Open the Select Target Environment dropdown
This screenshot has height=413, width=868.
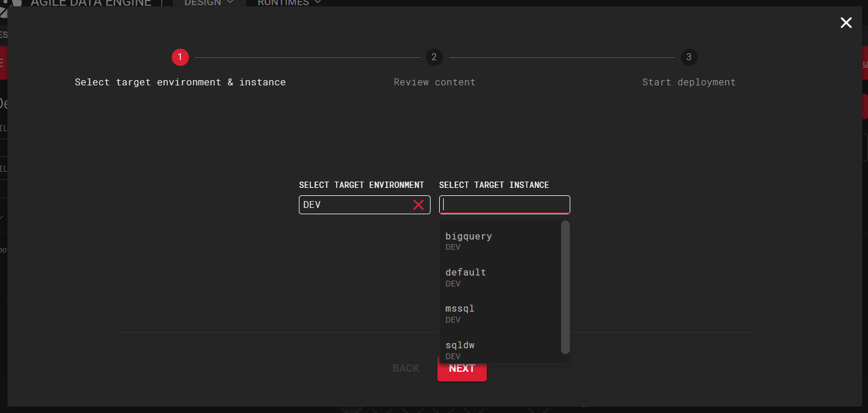(x=355, y=205)
